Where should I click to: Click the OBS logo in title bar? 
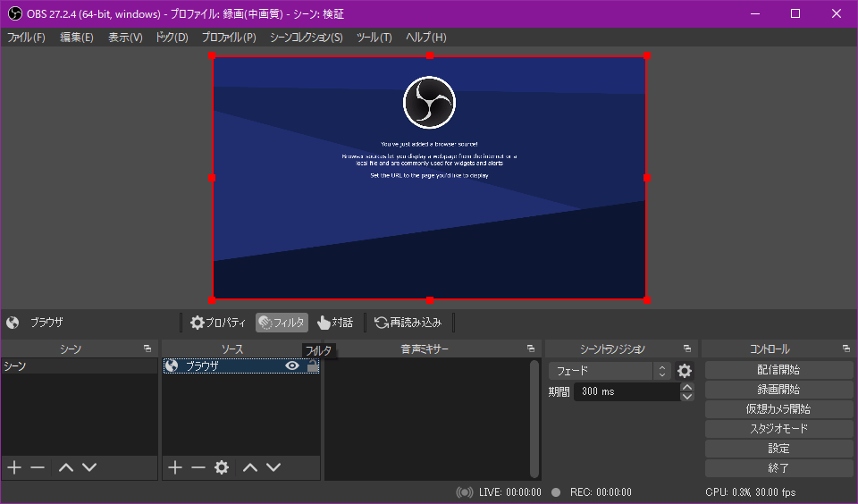pyautogui.click(x=15, y=13)
